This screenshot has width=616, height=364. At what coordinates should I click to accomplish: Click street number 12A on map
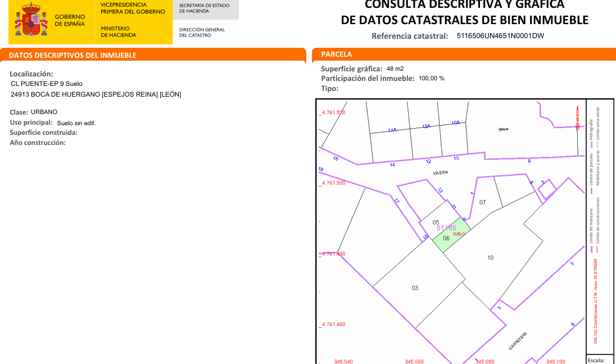(426, 126)
